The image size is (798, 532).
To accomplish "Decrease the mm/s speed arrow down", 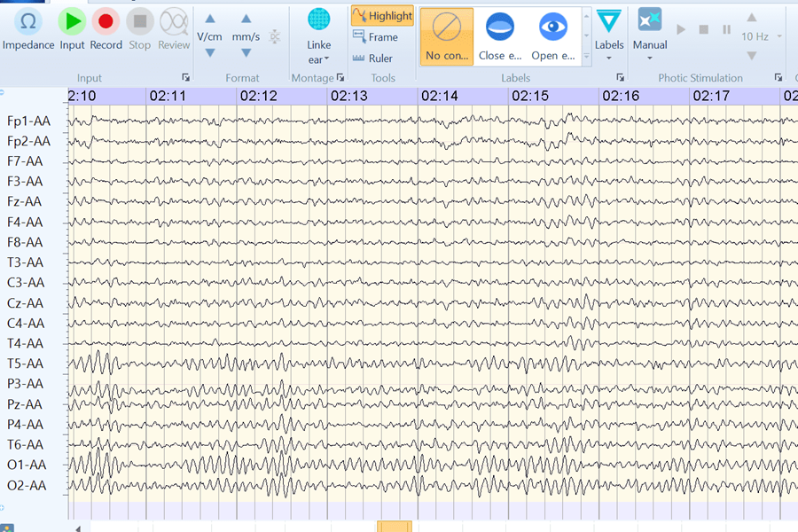I will tap(246, 53).
